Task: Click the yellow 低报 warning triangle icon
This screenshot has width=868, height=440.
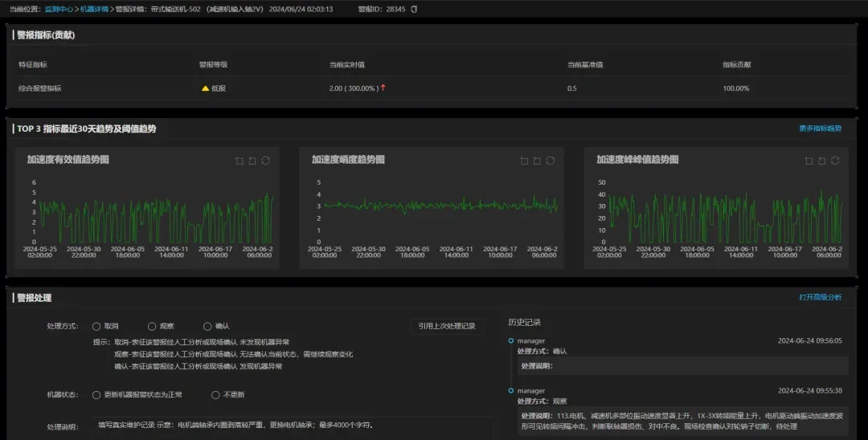Action: point(205,88)
